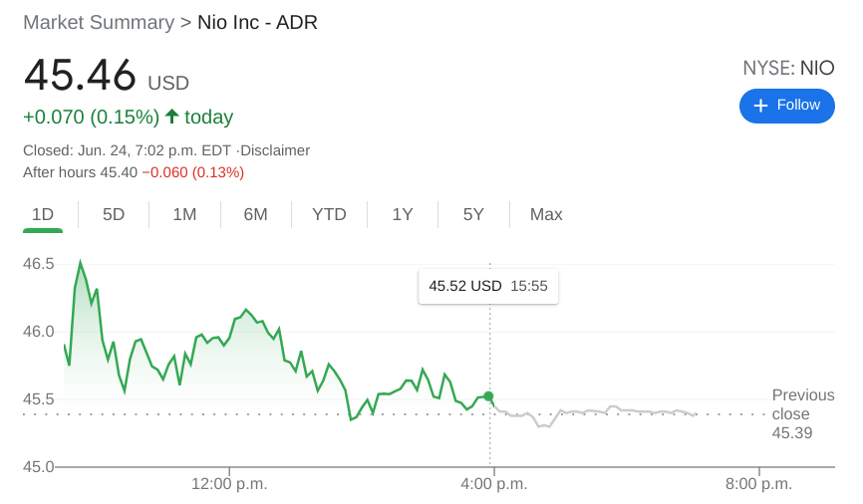Click the NYSE: NIO ticker label
The width and height of the screenshot is (863, 504).
788,68
